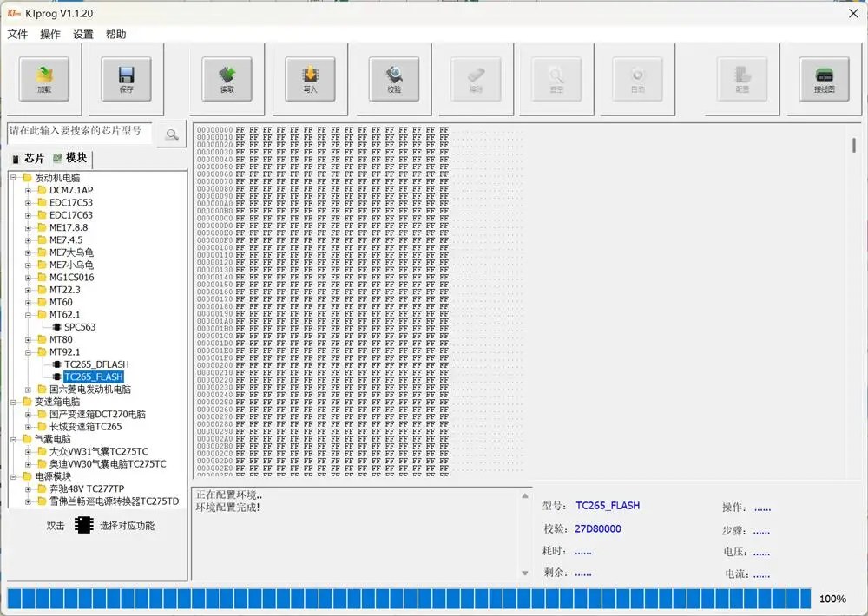Click the checksum value 27D80000

pyautogui.click(x=598, y=528)
